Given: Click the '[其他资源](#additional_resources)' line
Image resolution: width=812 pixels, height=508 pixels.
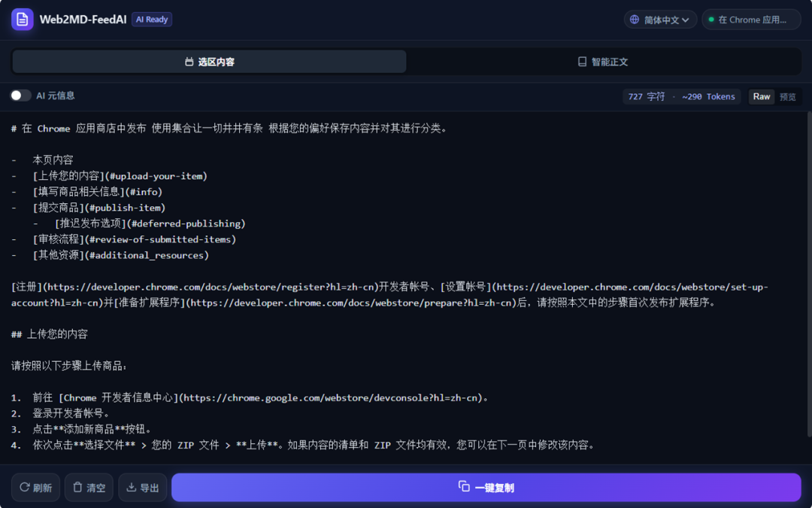Looking at the screenshot, I should point(110,256).
